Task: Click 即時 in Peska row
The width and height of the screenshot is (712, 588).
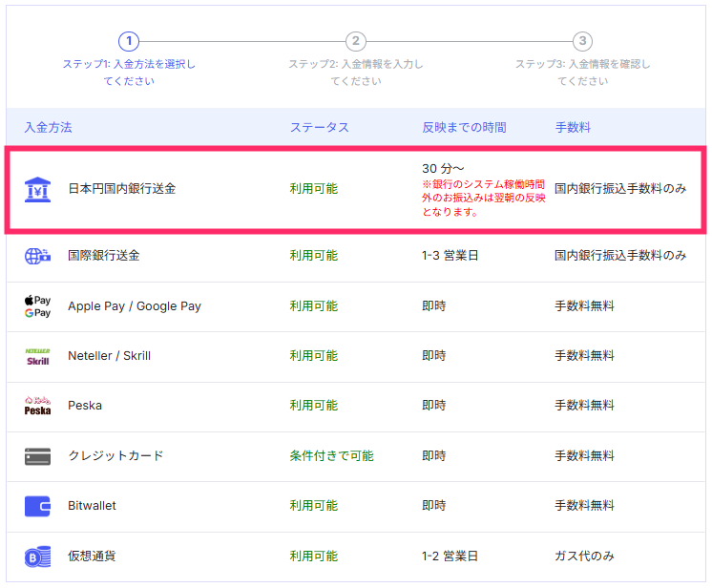Action: click(434, 406)
